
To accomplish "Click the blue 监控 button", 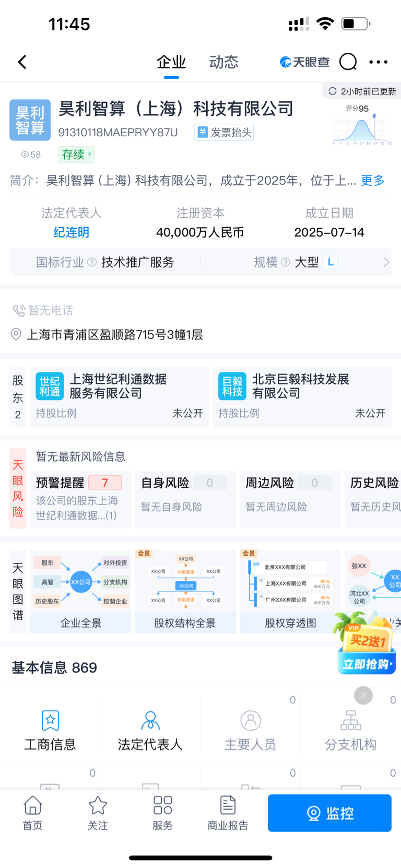I will pos(329,813).
